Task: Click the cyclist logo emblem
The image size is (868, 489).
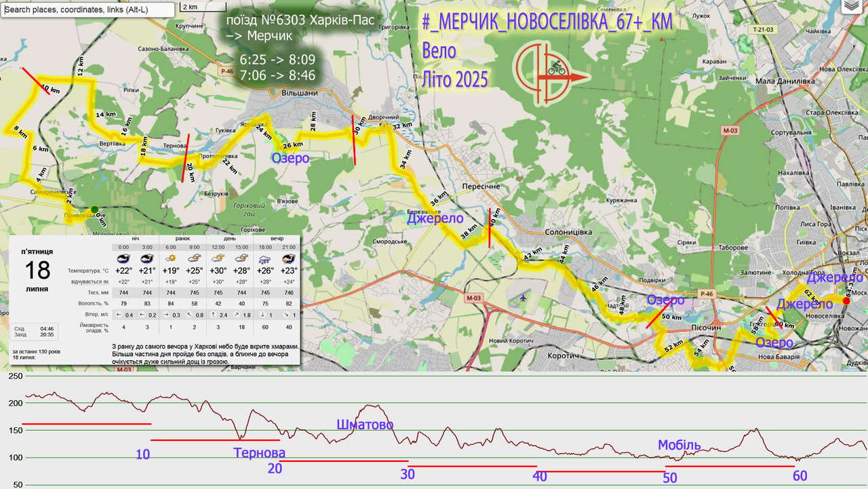Action: point(551,74)
